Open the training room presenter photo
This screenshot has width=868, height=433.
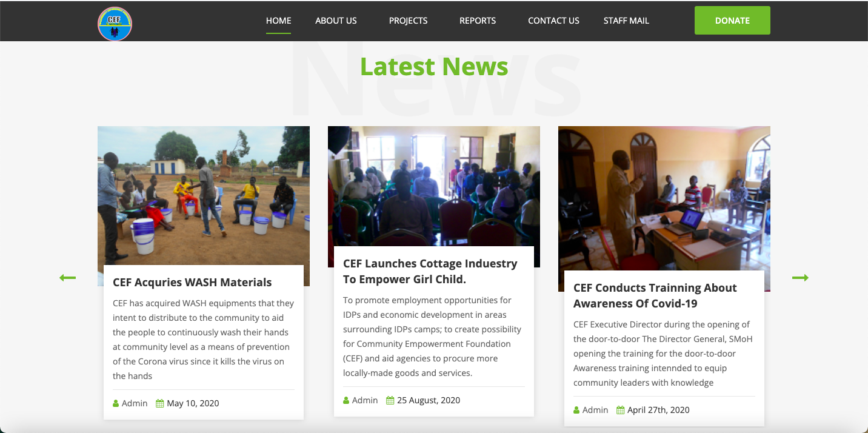pos(664,198)
